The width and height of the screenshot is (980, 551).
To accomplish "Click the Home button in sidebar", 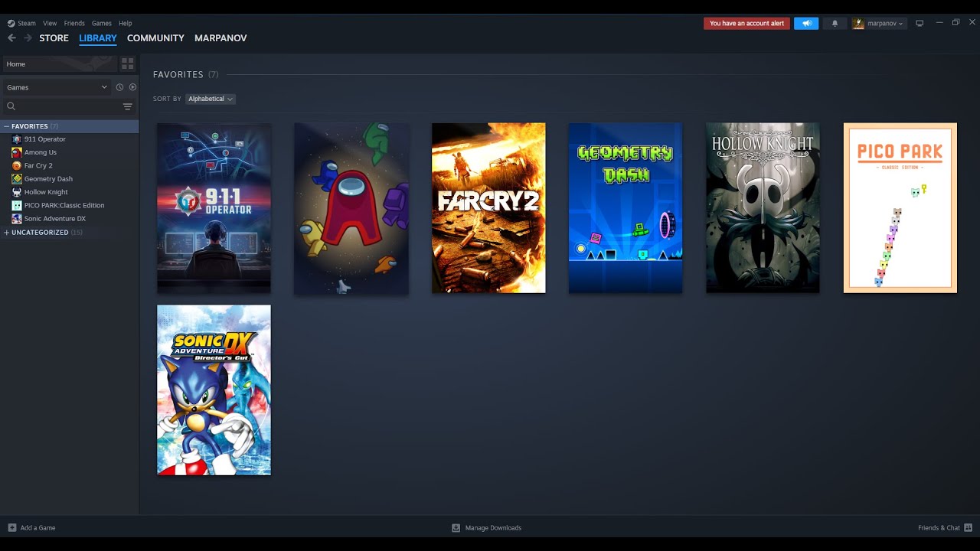I will click(x=60, y=64).
